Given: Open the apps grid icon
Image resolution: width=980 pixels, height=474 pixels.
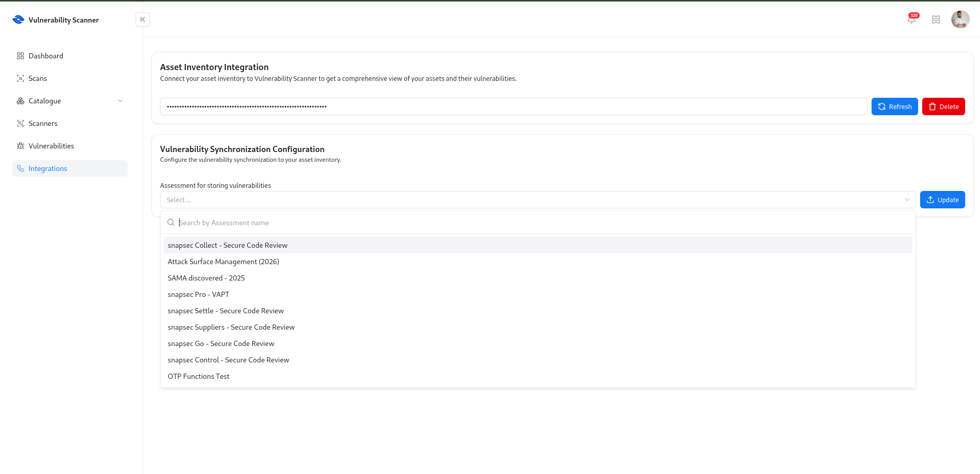Looking at the screenshot, I should [x=936, y=19].
